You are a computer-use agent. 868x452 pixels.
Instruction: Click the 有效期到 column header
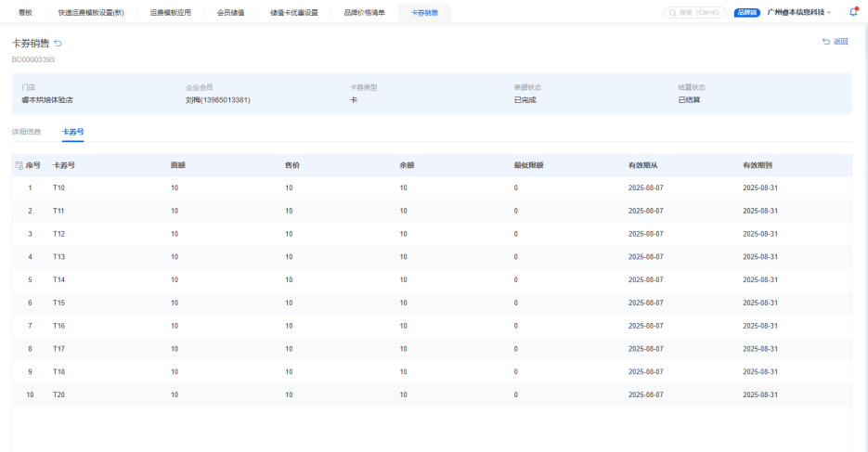point(758,165)
